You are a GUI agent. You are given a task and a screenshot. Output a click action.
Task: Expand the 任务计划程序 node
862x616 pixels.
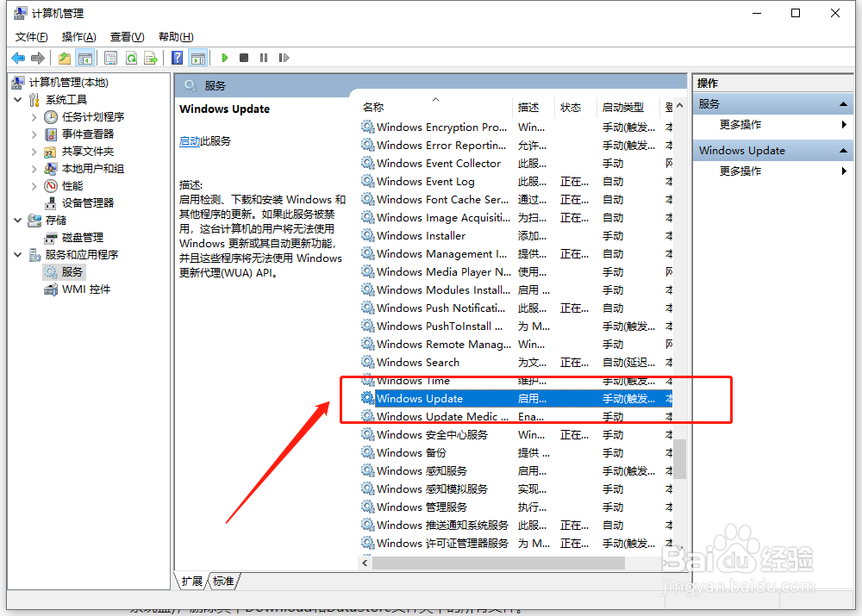(x=34, y=117)
